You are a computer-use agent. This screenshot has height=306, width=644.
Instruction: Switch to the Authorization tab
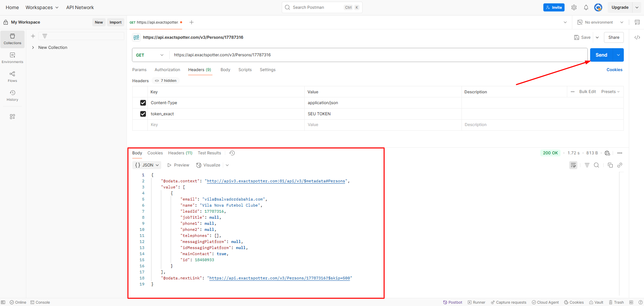(167, 70)
